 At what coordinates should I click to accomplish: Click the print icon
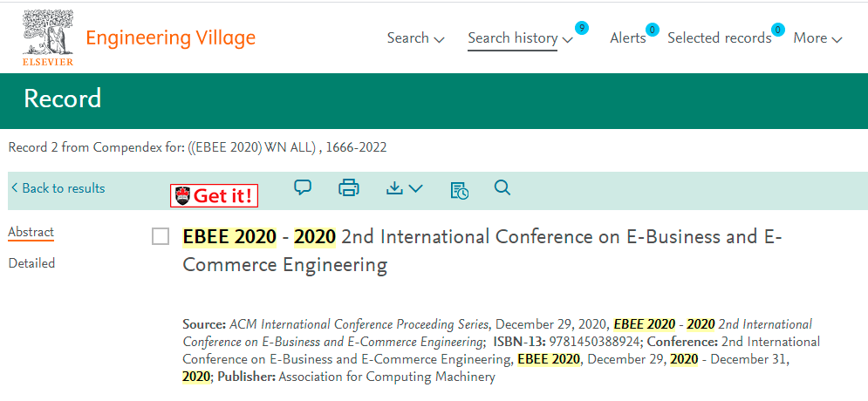tap(349, 188)
